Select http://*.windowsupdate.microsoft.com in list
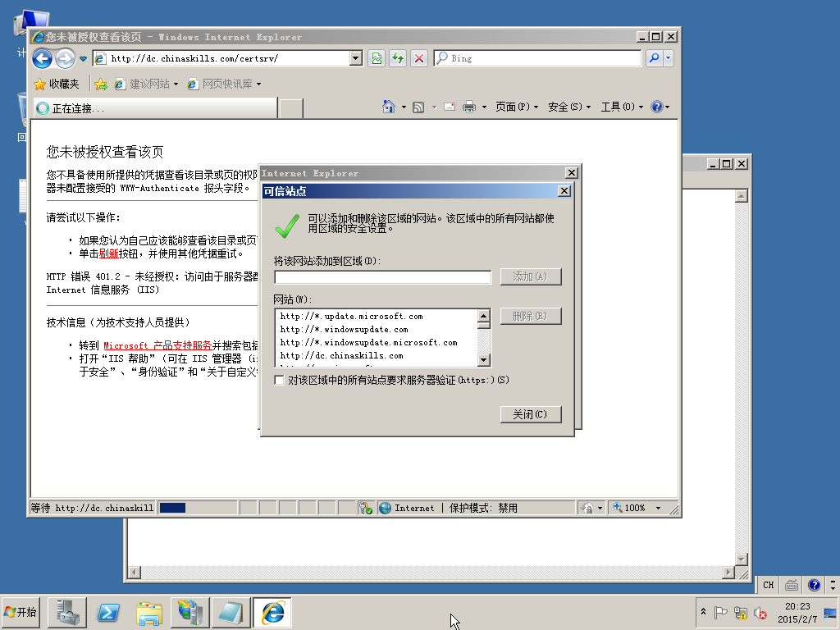This screenshot has height=630, width=840. pos(368,342)
